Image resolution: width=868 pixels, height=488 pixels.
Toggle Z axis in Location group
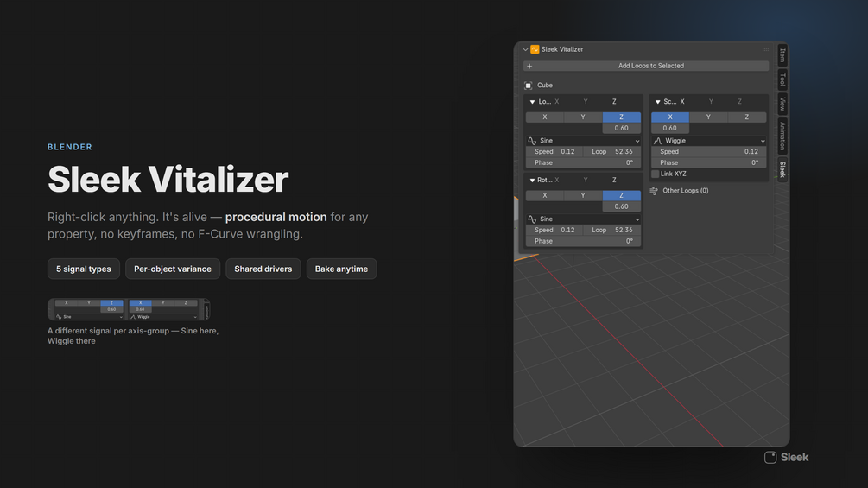[621, 117]
